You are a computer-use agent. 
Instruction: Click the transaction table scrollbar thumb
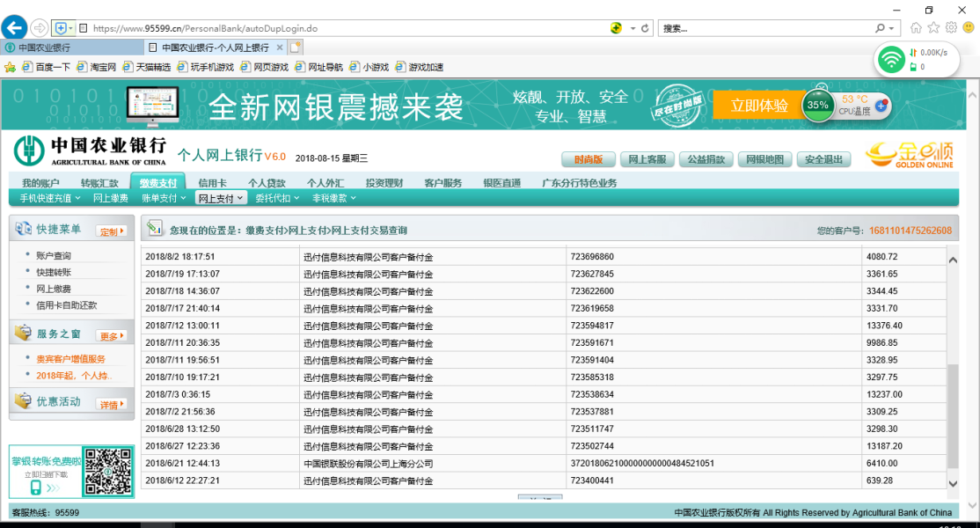tap(953, 415)
